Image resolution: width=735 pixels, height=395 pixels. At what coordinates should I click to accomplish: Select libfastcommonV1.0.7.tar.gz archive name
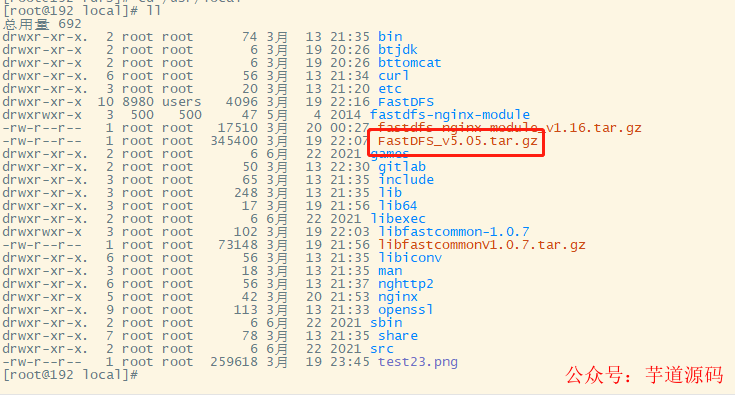tap(482, 245)
